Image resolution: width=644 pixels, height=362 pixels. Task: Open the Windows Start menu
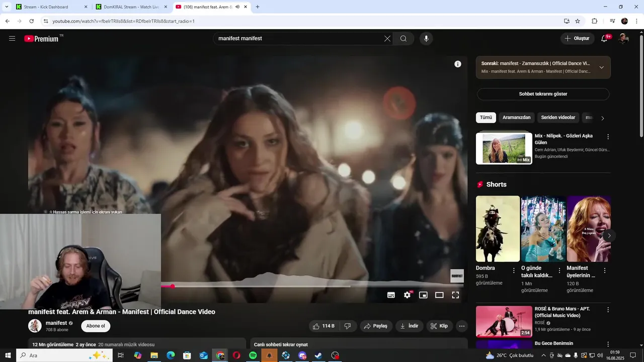pos(8,355)
